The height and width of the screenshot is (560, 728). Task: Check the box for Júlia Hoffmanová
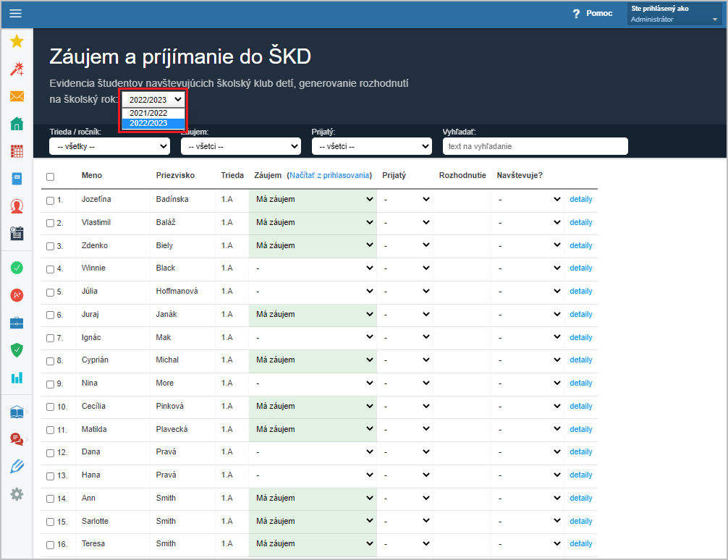click(x=50, y=292)
